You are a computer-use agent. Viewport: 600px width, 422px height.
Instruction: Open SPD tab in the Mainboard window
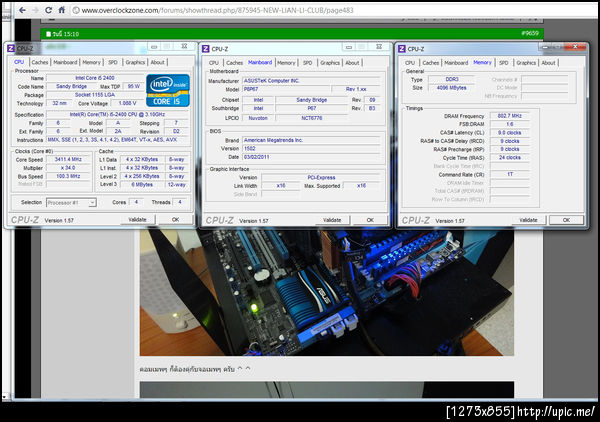(307, 62)
